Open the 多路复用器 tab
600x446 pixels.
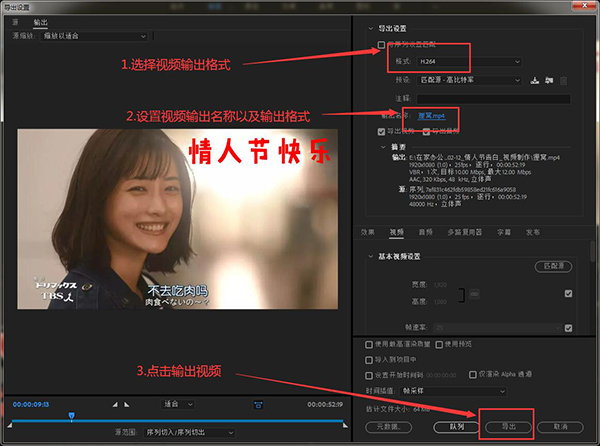[x=465, y=232]
